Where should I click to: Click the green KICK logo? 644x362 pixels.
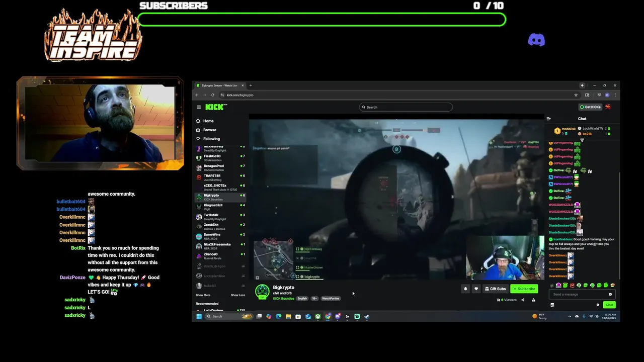[216, 107]
